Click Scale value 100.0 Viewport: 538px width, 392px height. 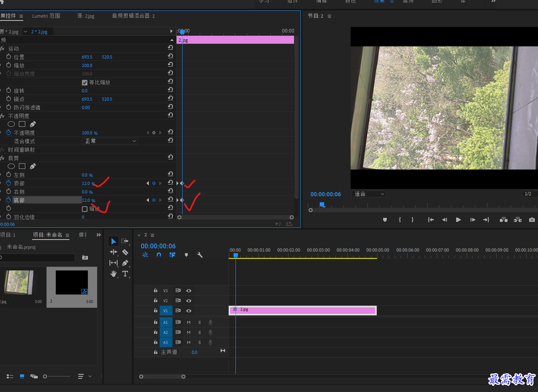pyautogui.click(x=87, y=65)
